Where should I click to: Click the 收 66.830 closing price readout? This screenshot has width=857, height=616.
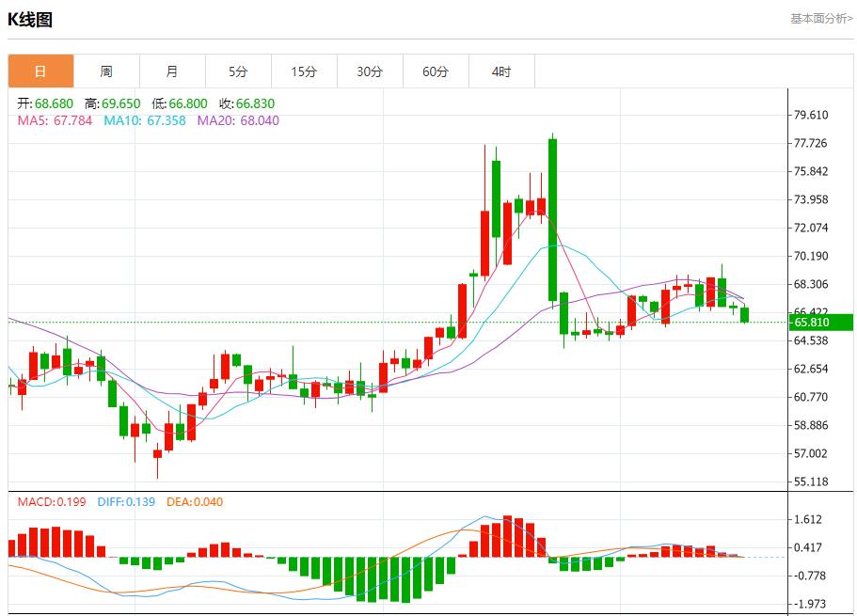(x=246, y=103)
